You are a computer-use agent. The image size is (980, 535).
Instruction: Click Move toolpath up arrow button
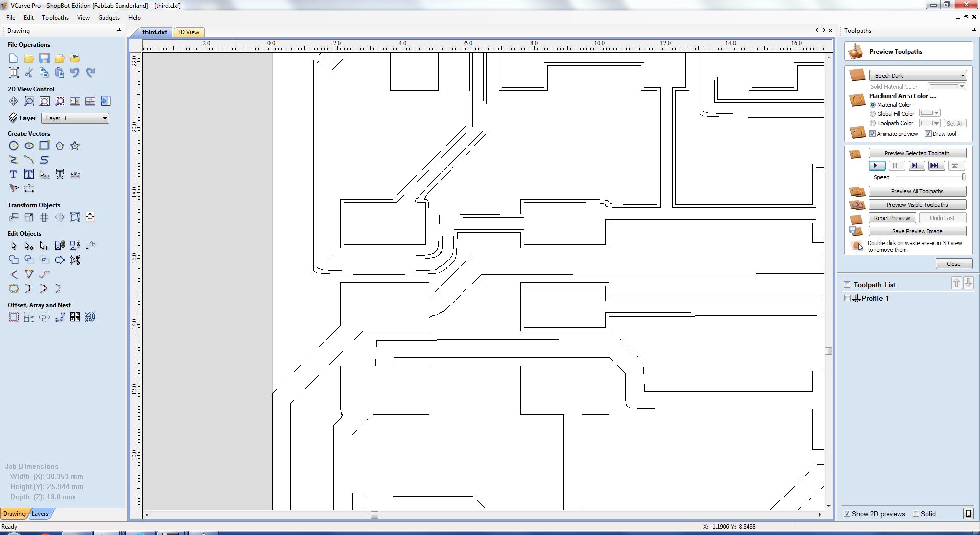pyautogui.click(x=957, y=283)
